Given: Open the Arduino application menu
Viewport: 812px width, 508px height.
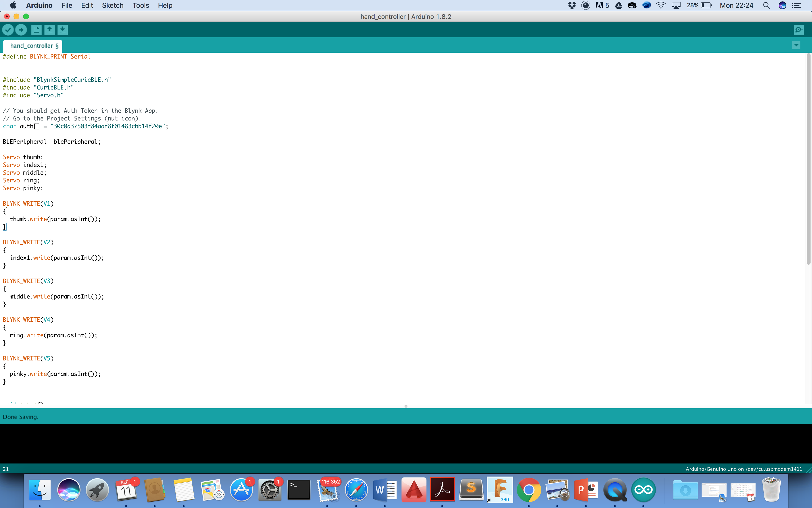Looking at the screenshot, I should 39,5.
